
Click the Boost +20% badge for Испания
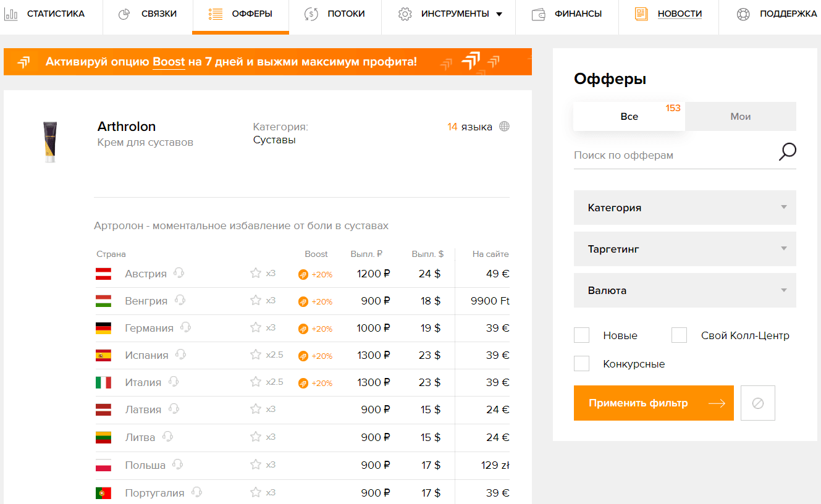point(315,356)
